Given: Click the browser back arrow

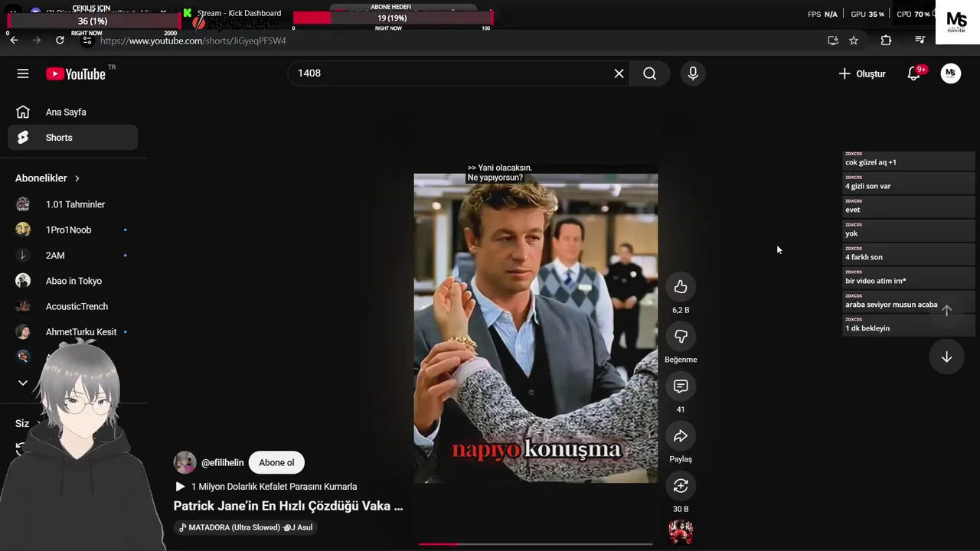Looking at the screenshot, I should 14,41.
